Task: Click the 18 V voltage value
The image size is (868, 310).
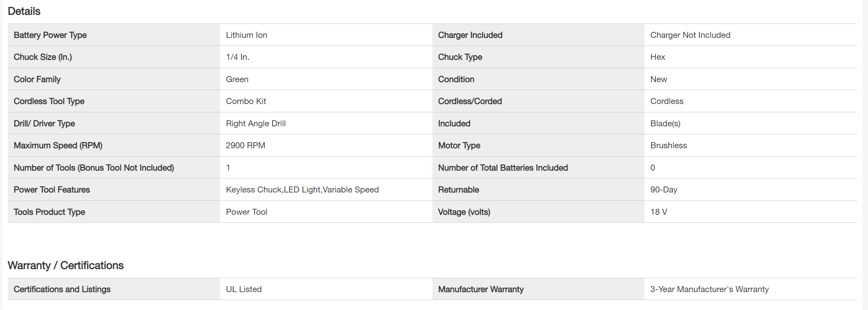Action: pyautogui.click(x=658, y=212)
